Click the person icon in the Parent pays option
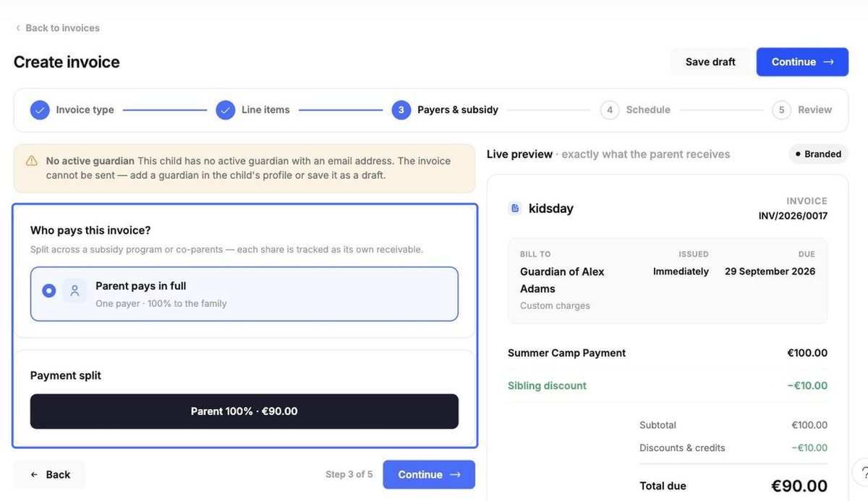Screen dimensions: 868x501 click(x=75, y=291)
